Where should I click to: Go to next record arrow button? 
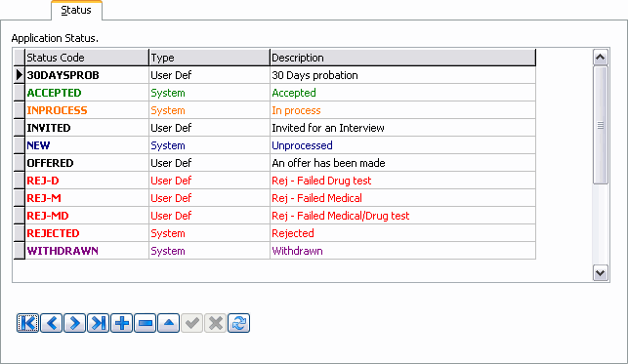click(74, 323)
